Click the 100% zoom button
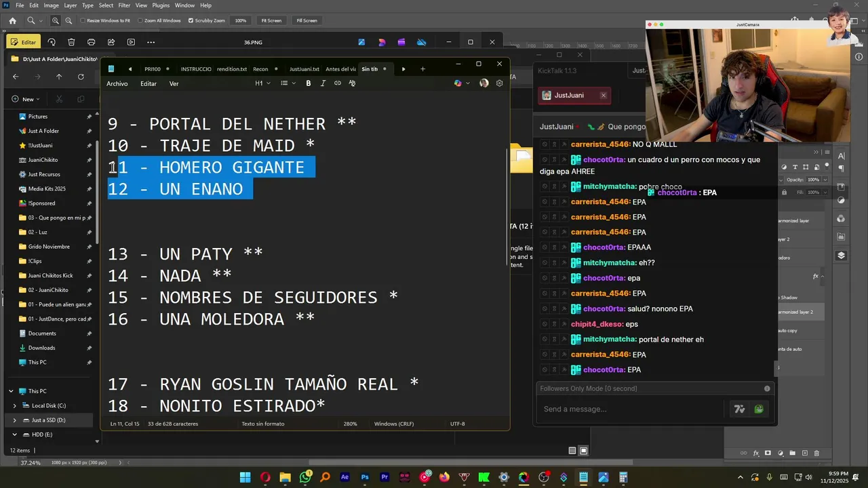The height and width of the screenshot is (488, 868). point(241,20)
